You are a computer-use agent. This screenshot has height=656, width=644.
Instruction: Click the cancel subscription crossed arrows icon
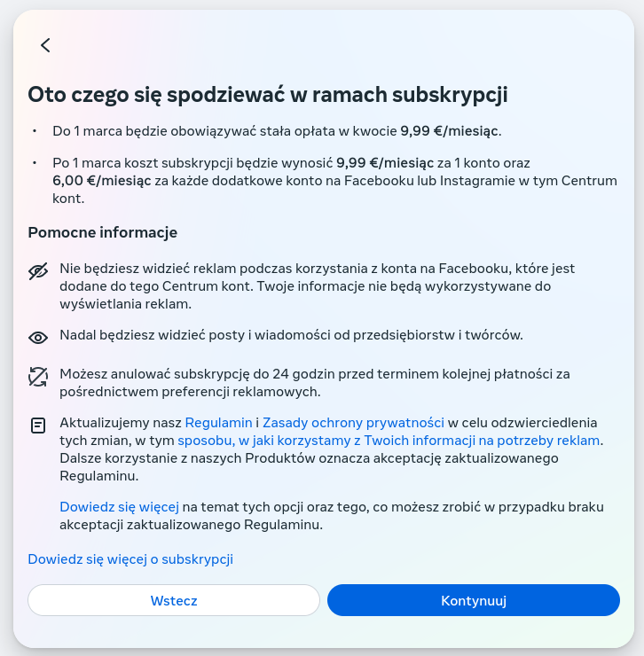click(38, 378)
